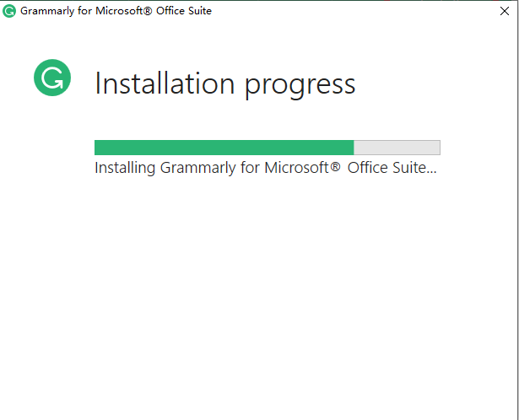Click "Office Suite..." at end of status line
The width and height of the screenshot is (519, 420).
coord(392,167)
